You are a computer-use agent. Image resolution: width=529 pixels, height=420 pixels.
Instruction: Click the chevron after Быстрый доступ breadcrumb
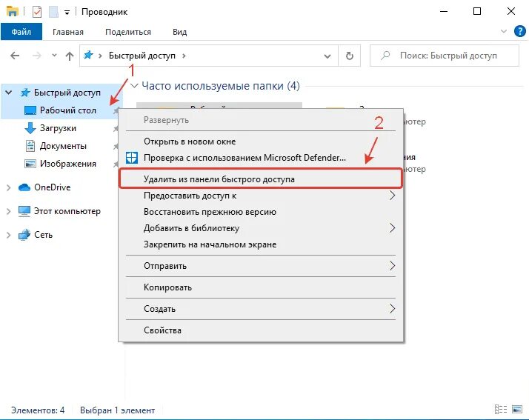pyautogui.click(x=184, y=56)
